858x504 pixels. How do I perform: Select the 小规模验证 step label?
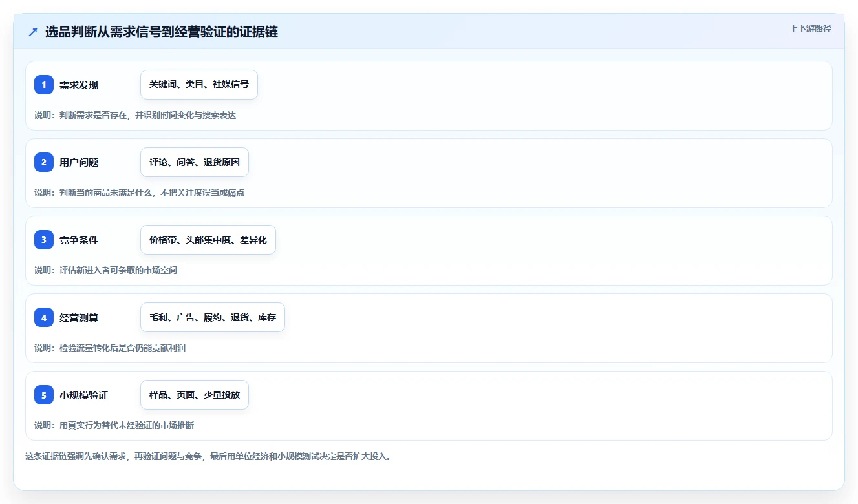click(x=84, y=395)
